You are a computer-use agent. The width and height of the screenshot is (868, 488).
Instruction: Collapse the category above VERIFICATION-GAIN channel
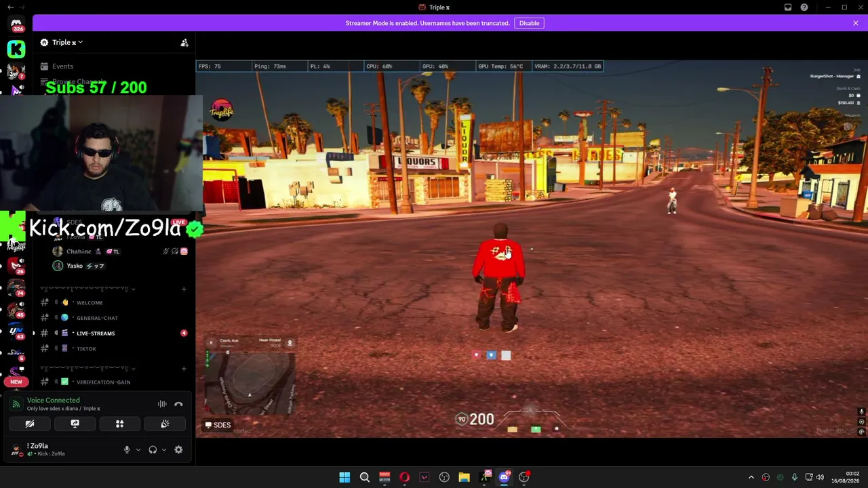pos(87,368)
